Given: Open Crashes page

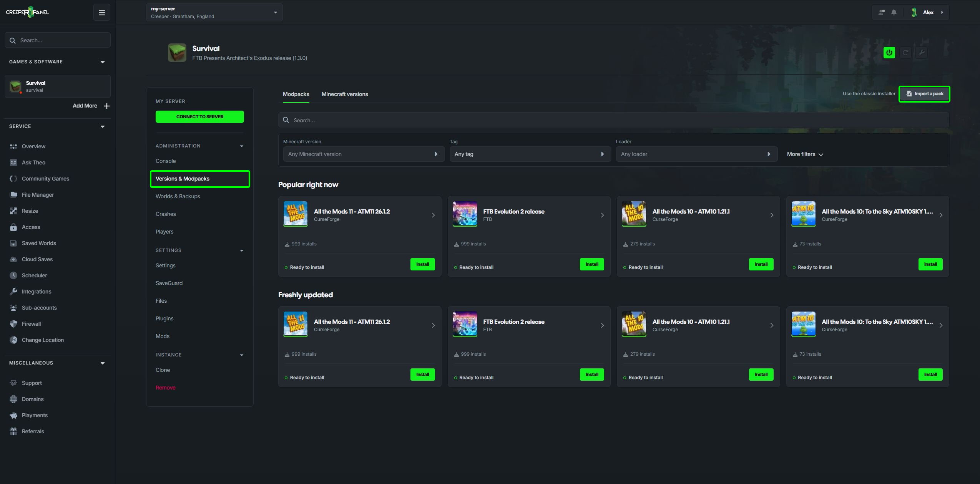Looking at the screenshot, I should point(166,214).
